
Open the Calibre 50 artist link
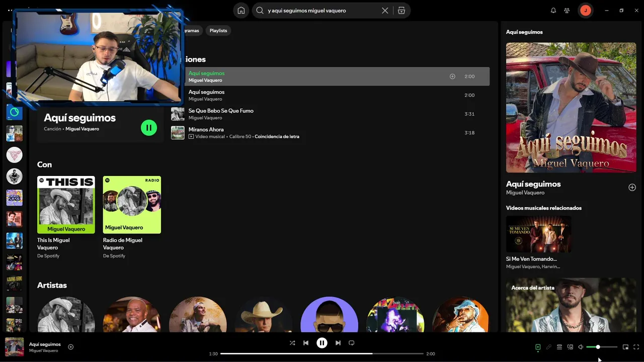[x=240, y=137]
